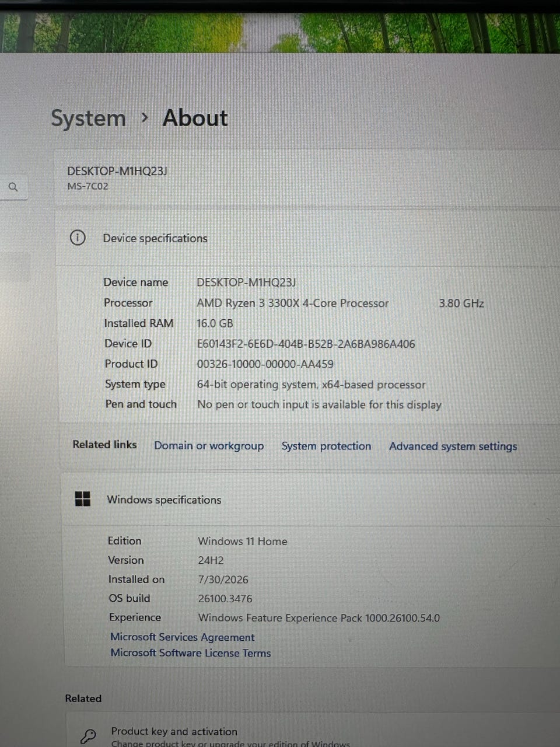
Task: Click the Product ID label
Action: click(131, 364)
